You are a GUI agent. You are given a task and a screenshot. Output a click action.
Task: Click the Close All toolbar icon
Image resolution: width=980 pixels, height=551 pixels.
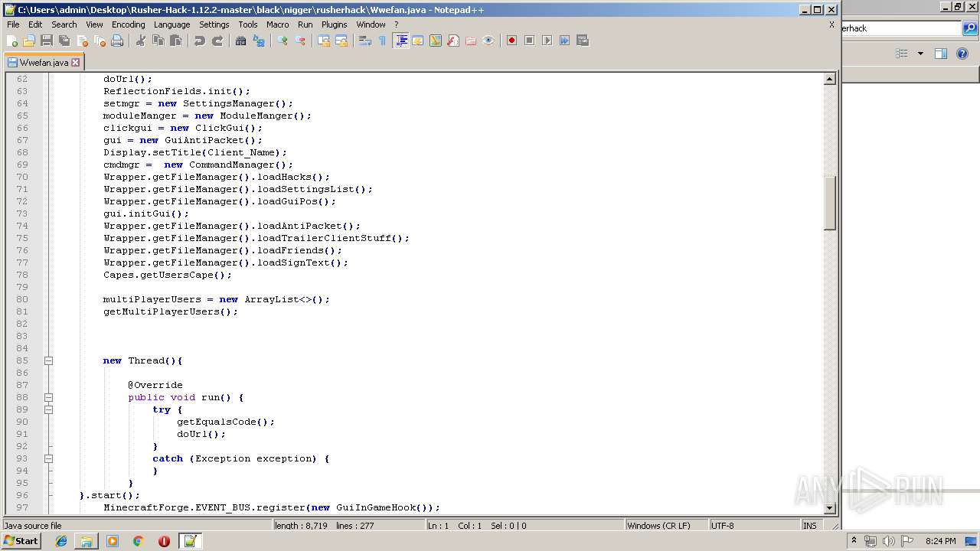click(x=100, y=41)
